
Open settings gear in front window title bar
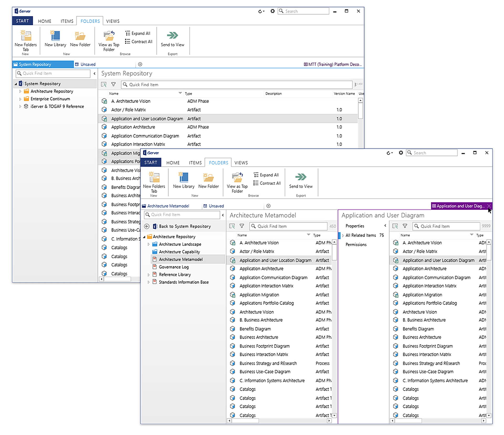coord(401,153)
